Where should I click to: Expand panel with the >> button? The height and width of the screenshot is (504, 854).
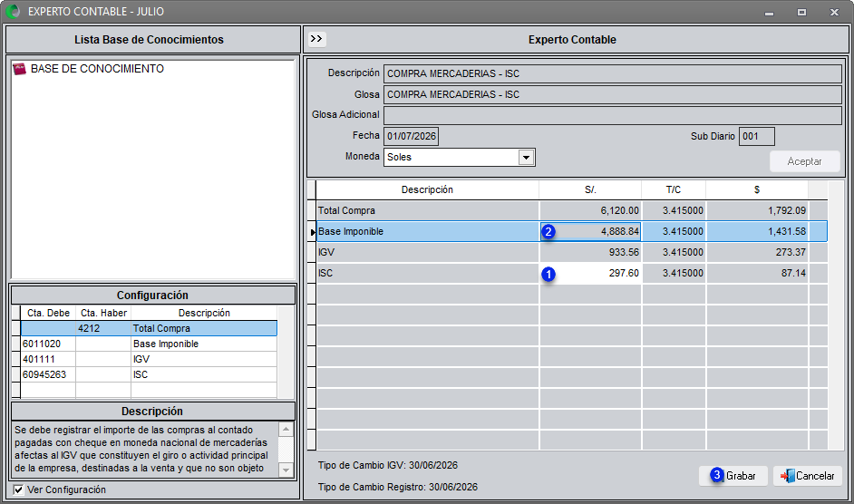[316, 39]
